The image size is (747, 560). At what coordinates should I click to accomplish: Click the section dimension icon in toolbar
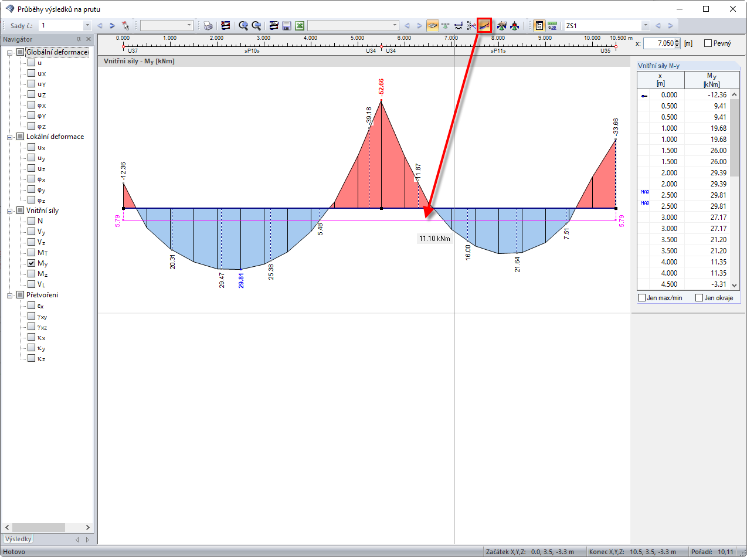[x=459, y=26]
